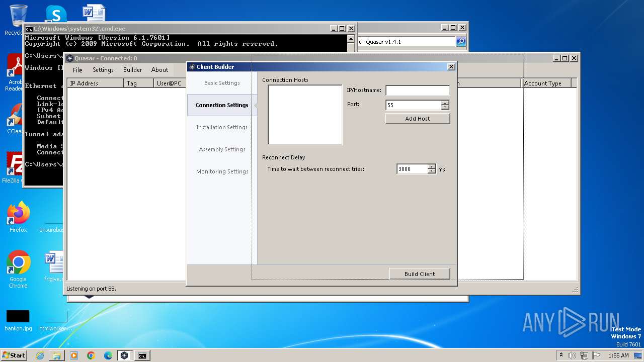Screen dimensions: 644x362
Task: Increase the Port value with up arrow
Action: point(445,103)
